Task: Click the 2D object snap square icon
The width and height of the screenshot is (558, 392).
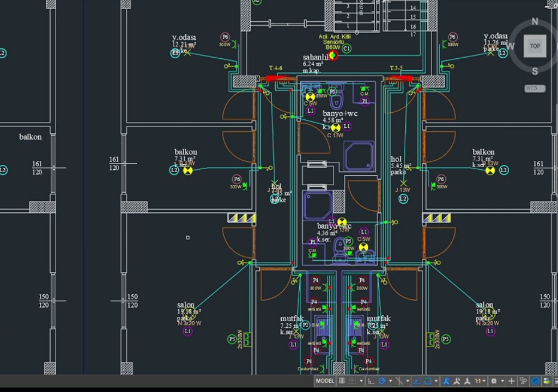Action: 428,381
